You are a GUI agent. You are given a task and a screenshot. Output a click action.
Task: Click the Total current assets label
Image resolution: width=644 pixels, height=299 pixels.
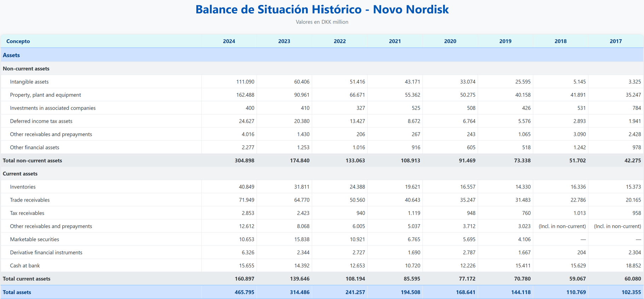(27, 278)
